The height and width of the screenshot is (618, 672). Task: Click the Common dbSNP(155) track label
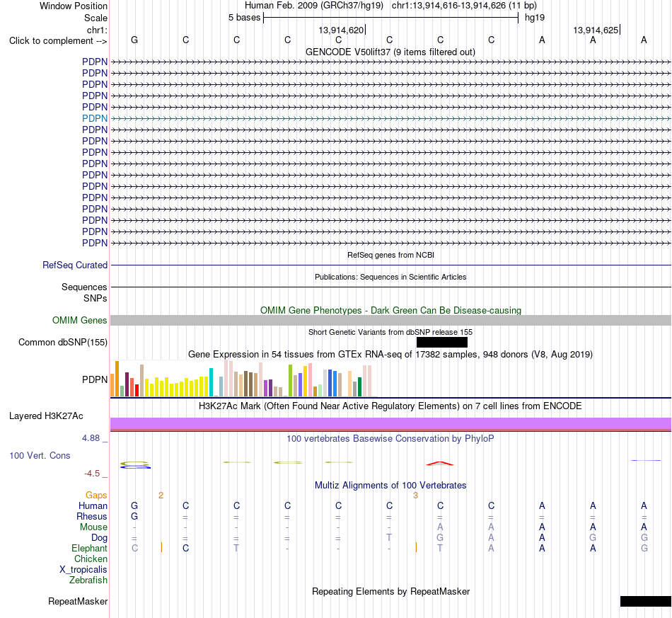(x=63, y=342)
